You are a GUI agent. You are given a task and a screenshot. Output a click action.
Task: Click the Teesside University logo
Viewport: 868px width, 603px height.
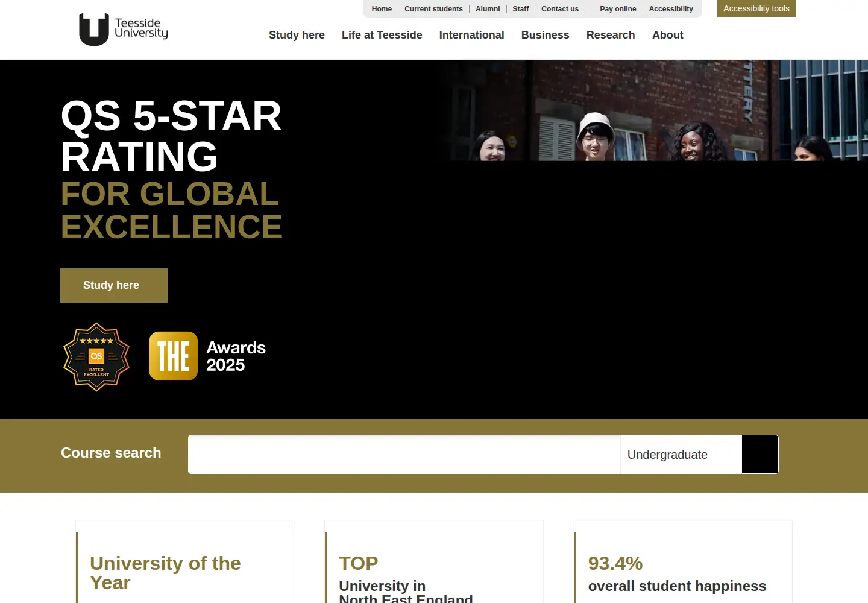click(x=124, y=29)
